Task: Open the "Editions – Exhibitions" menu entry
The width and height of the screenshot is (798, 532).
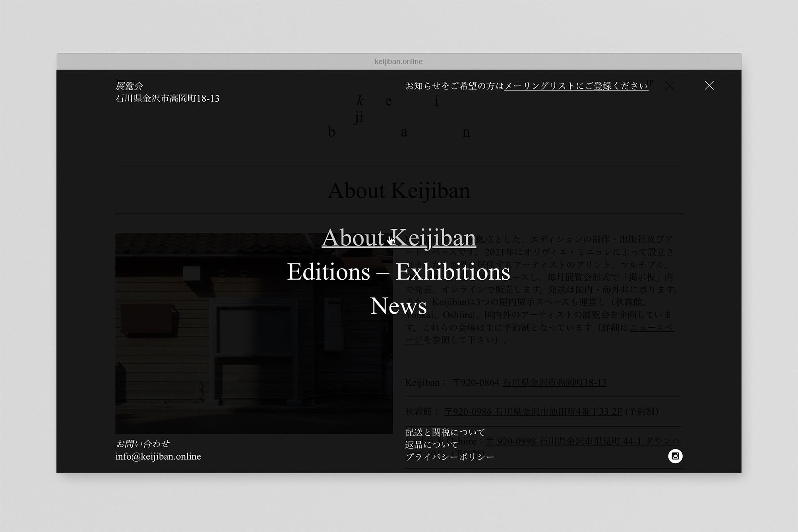Action: (399, 273)
